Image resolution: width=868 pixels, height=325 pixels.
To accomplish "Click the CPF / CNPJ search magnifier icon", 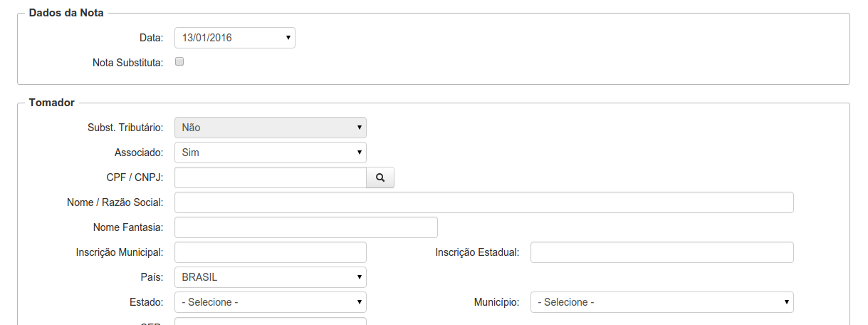I will tap(380, 177).
